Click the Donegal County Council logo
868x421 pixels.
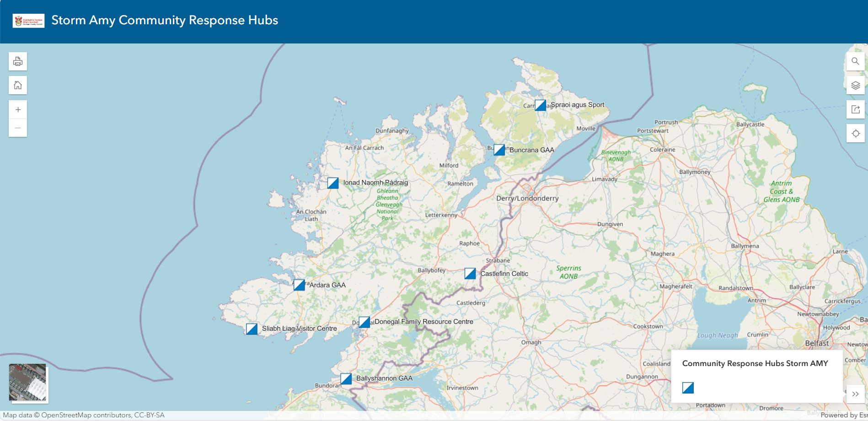pos(28,21)
